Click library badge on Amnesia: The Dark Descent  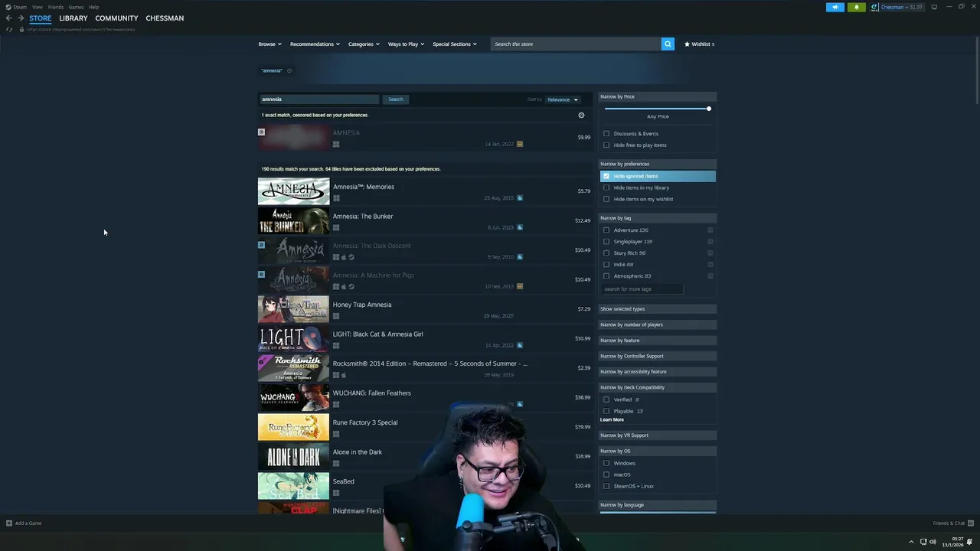(261, 245)
